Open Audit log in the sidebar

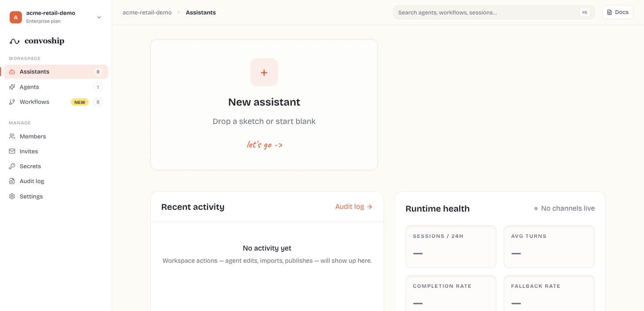click(x=56, y=181)
